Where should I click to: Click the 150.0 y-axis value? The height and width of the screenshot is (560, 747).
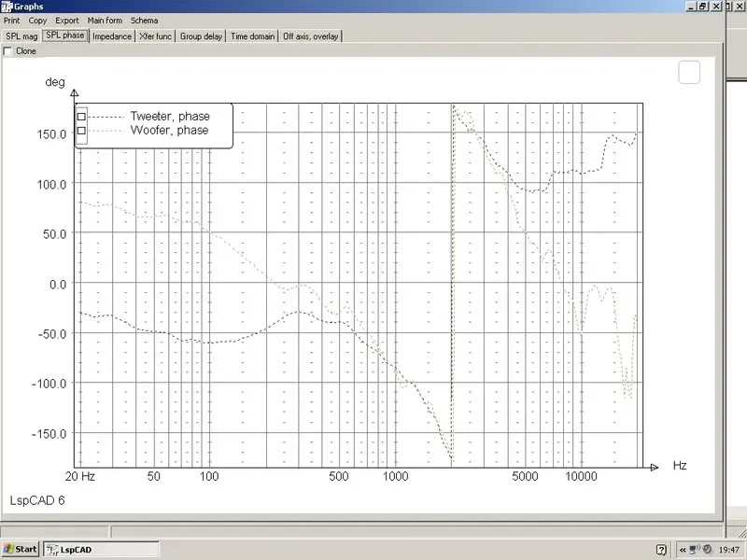[x=51, y=134]
